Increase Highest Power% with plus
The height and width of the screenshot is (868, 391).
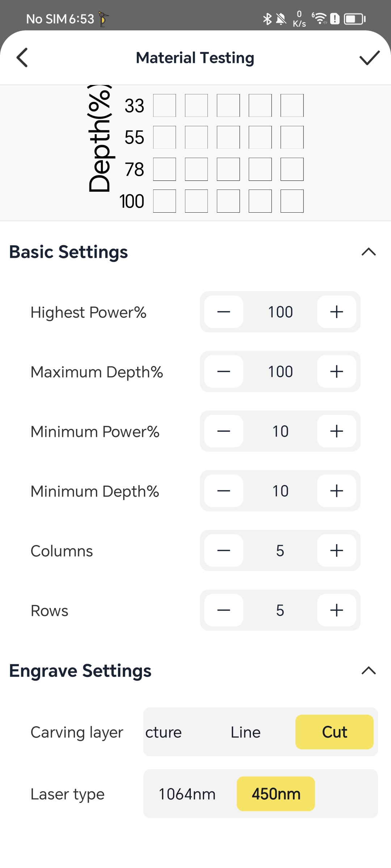[336, 312]
